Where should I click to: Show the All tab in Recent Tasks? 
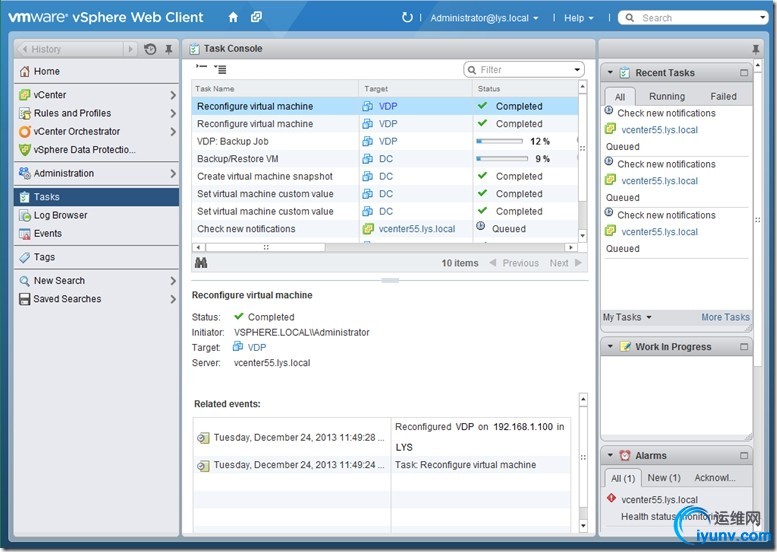[620, 97]
